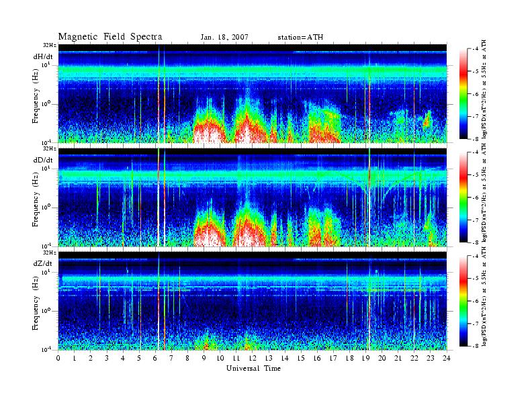Click hour tick "19" on time axis
Viewport: 532px width, 411px height.
click(x=365, y=358)
